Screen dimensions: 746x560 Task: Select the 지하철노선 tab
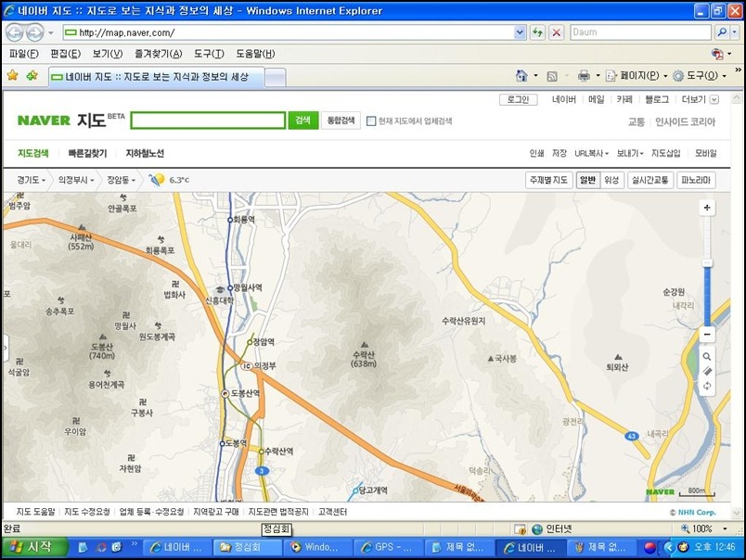pos(145,153)
